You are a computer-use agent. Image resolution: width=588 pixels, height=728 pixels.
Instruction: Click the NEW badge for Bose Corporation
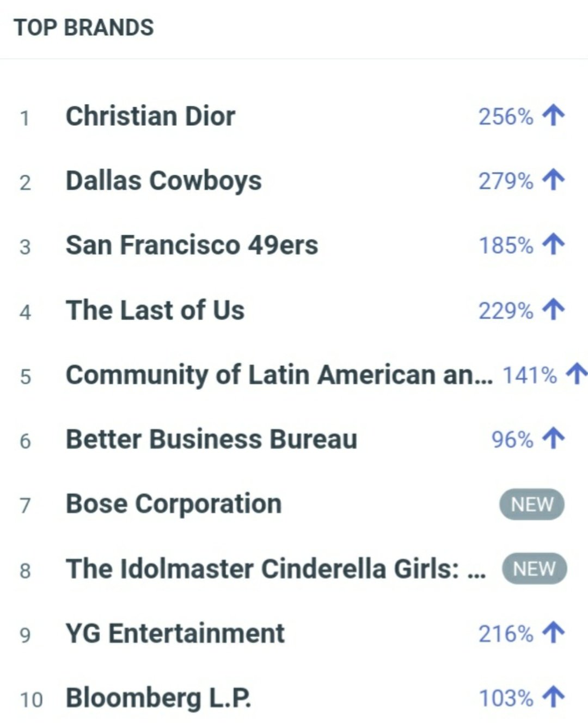tap(532, 504)
